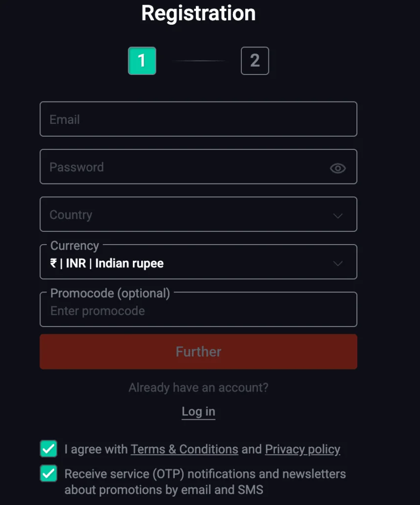
Task: Show the hidden password by clicking the eye
Action: click(338, 168)
